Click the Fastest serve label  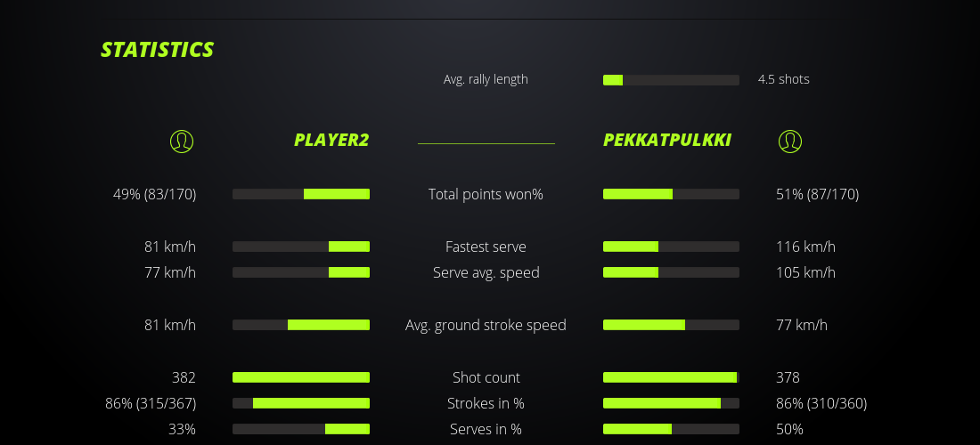[x=486, y=247]
